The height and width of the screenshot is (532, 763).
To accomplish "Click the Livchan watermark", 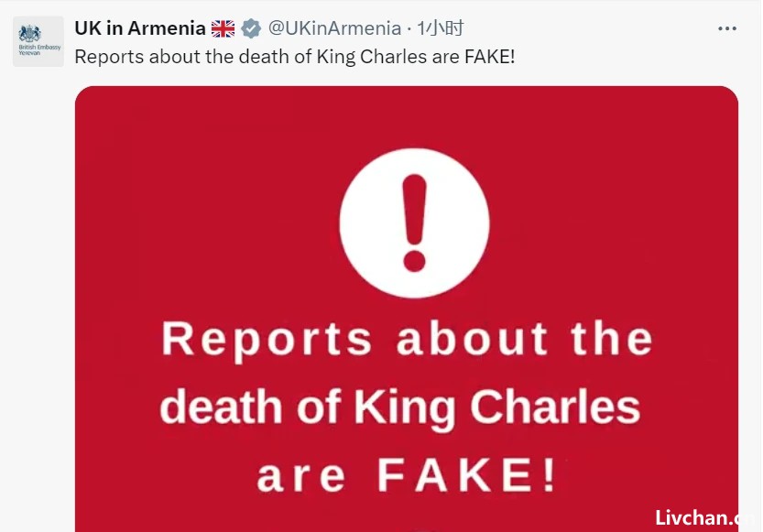I will point(704,518).
